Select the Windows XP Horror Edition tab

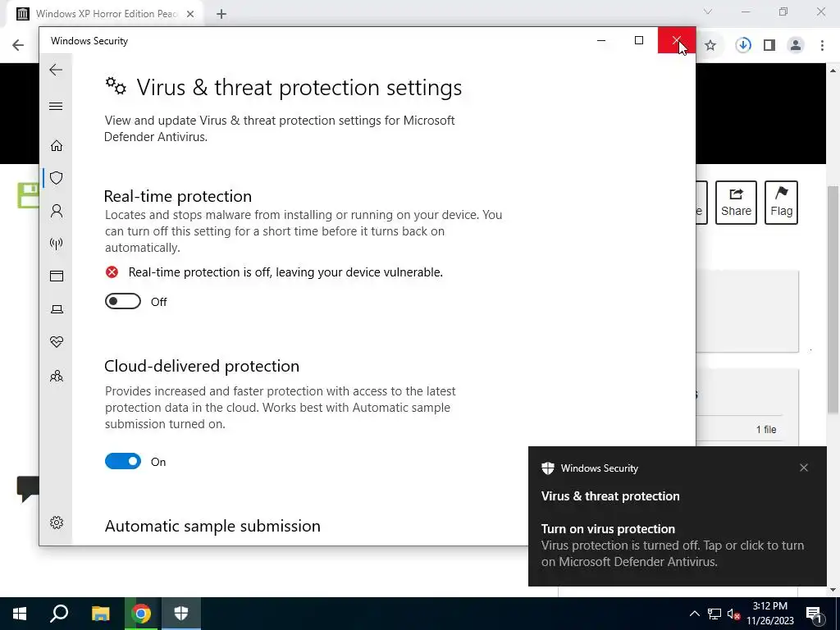click(x=104, y=14)
